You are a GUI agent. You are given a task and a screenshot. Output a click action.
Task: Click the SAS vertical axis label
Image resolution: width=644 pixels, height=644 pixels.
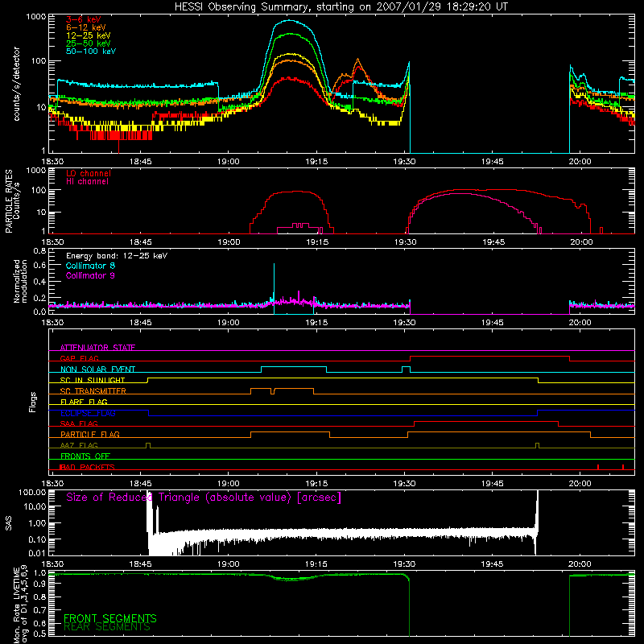pyautogui.click(x=9, y=523)
